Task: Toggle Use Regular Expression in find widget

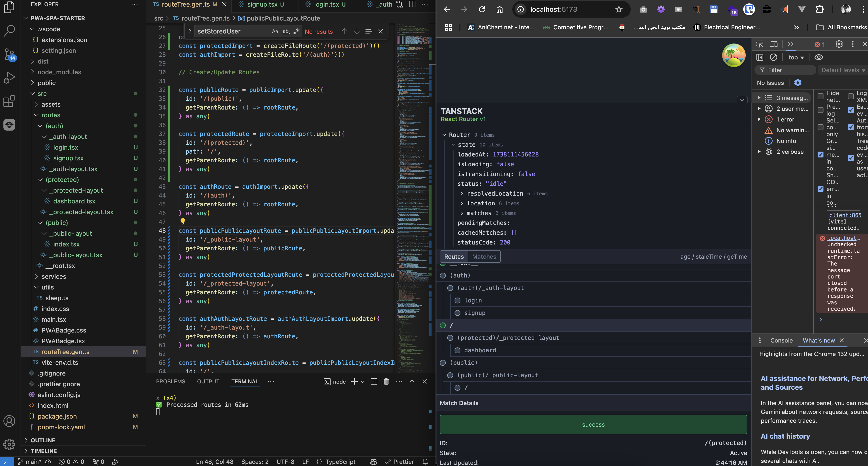Action: click(296, 31)
